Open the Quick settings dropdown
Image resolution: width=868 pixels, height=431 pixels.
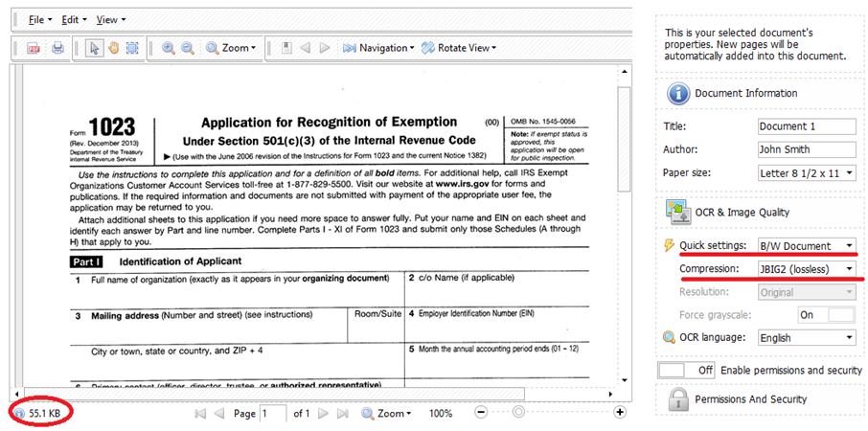pos(807,245)
